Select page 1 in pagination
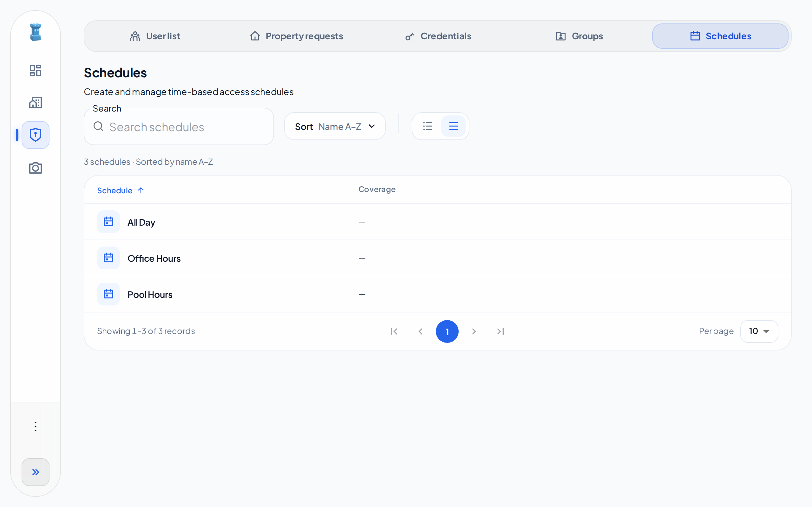Viewport: 812px width, 507px height. [x=447, y=331]
